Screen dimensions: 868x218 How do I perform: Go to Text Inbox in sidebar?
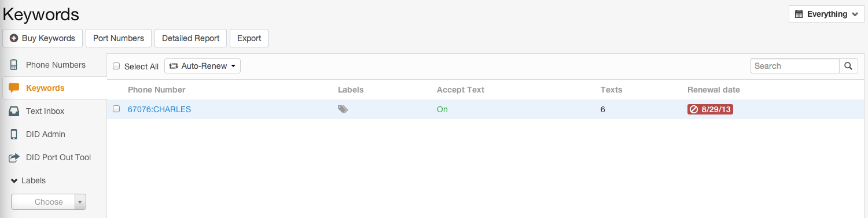coord(45,111)
